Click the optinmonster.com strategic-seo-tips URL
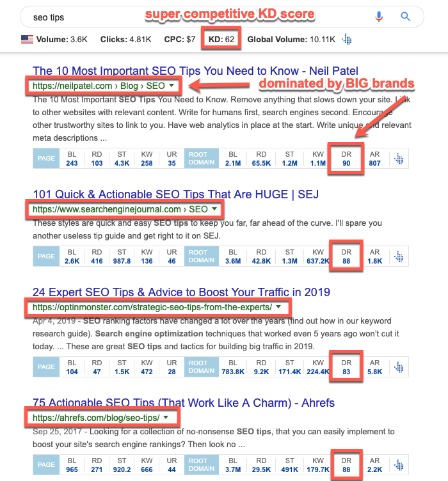448x481 pixels. (x=152, y=307)
